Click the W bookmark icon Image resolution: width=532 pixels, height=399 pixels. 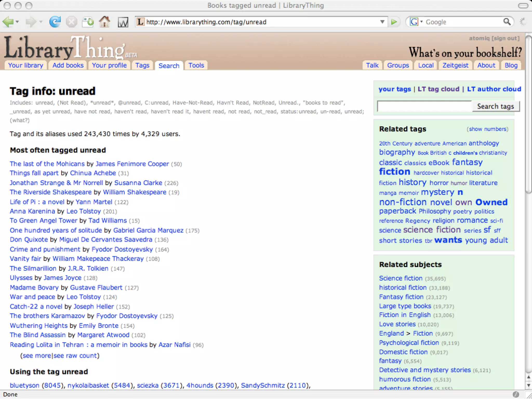pyautogui.click(x=123, y=22)
